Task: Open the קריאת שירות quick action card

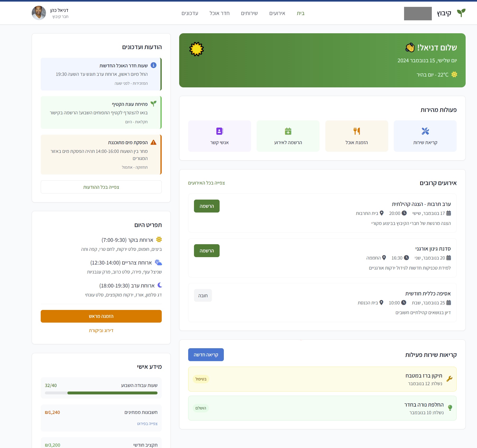Action: pyautogui.click(x=425, y=136)
